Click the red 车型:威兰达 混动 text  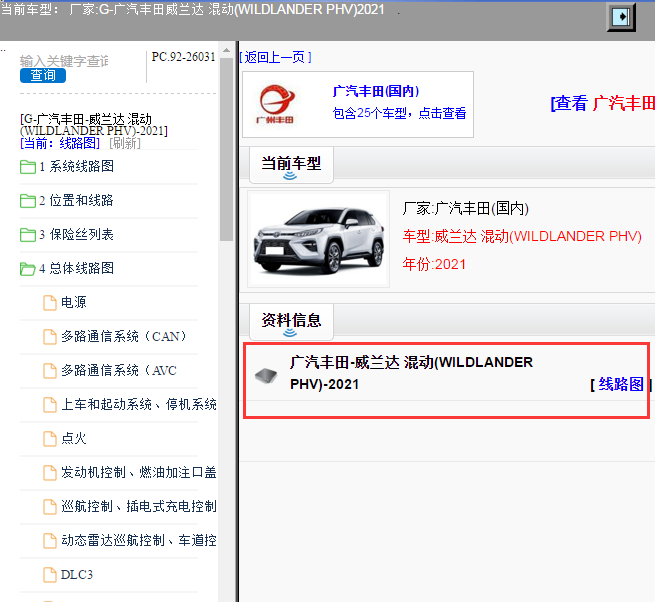(x=522, y=236)
